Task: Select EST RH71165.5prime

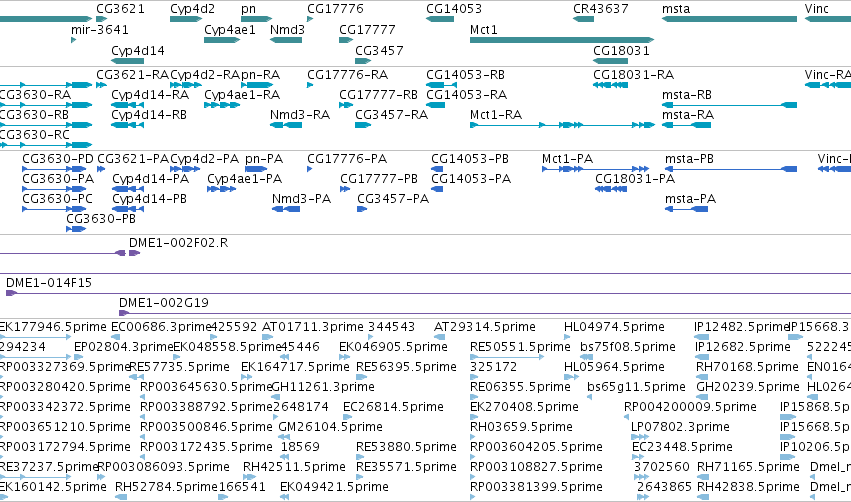Action: (x=748, y=467)
